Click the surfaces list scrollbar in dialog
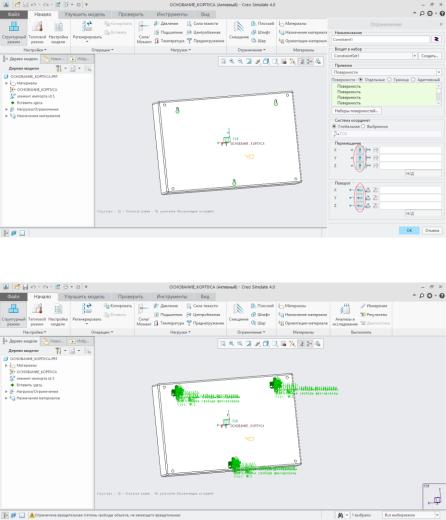446x520 pixels. click(439, 94)
